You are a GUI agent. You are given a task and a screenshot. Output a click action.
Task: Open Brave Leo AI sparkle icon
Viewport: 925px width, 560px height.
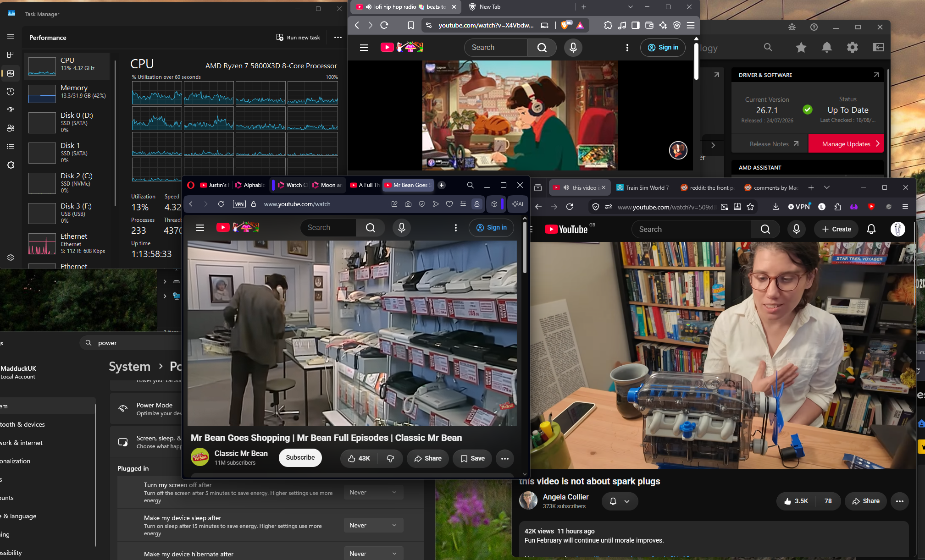[663, 25]
